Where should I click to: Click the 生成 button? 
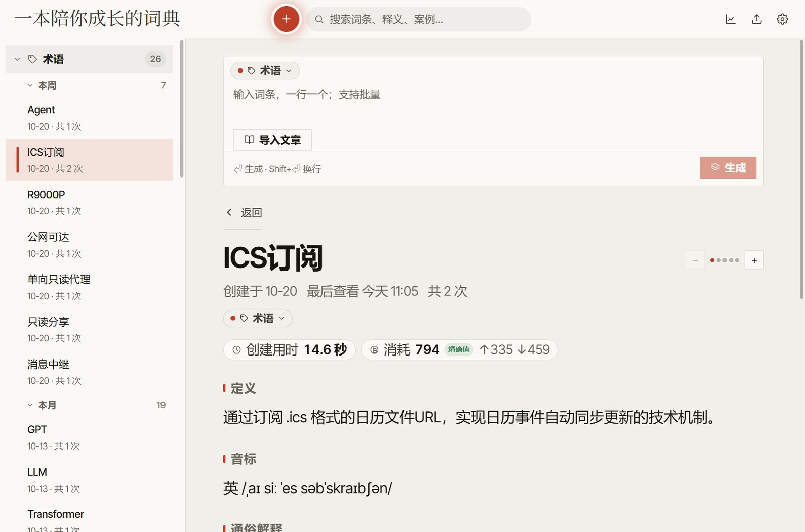[x=728, y=168]
